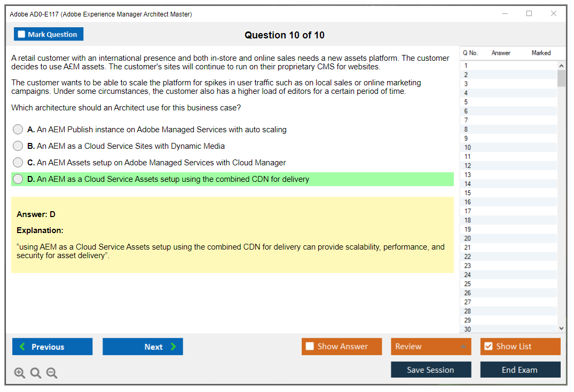Uncheck the Show List checkbox
The image size is (574, 392).
488,347
